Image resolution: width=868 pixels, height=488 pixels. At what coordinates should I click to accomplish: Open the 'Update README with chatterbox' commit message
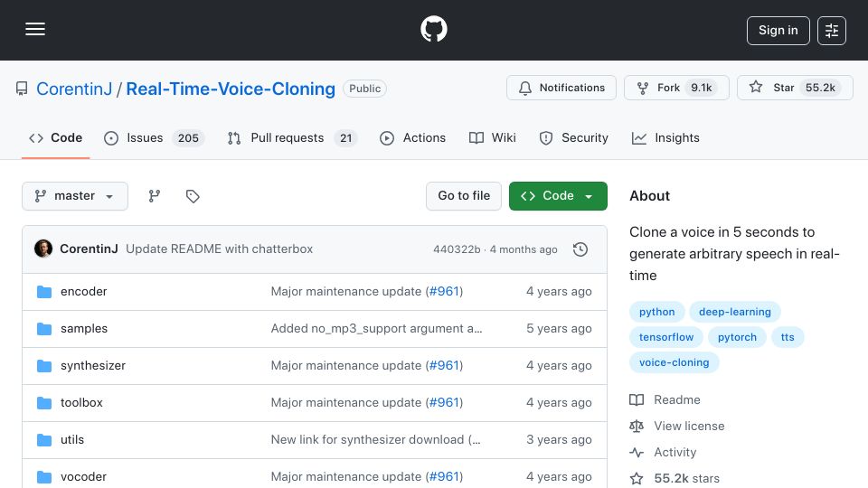point(219,249)
